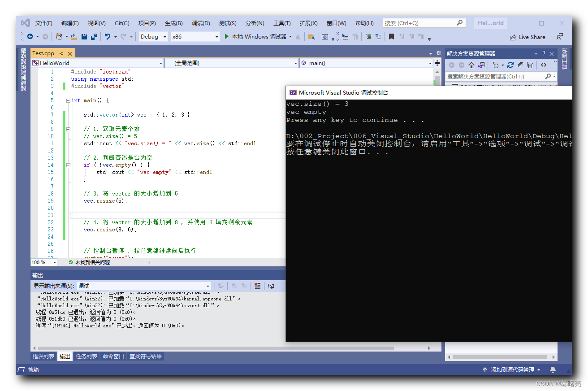Open the 工具(T) menu
588x391 pixels.
[282, 23]
